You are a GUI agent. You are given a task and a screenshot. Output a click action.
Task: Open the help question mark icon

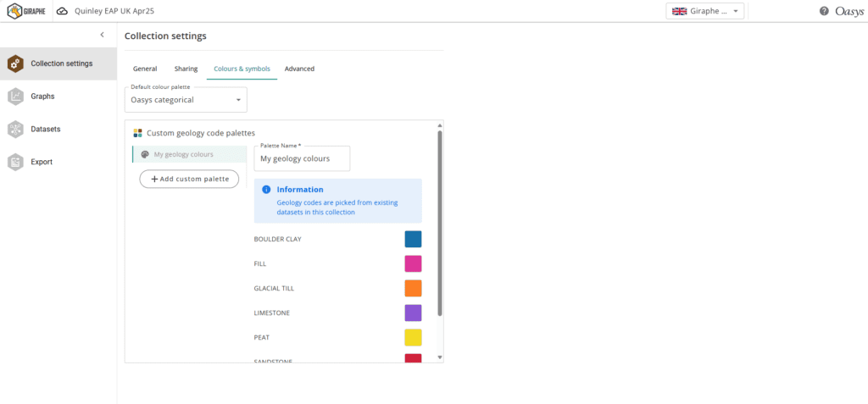(x=824, y=11)
